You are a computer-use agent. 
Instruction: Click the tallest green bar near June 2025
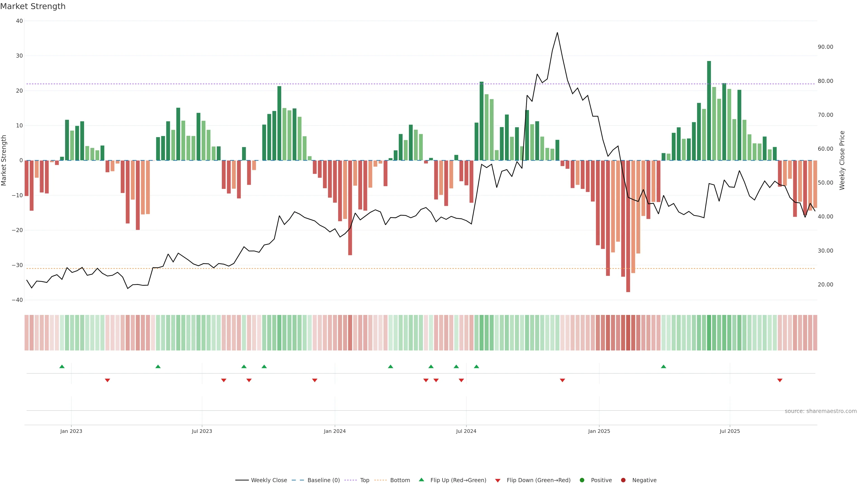(x=709, y=111)
